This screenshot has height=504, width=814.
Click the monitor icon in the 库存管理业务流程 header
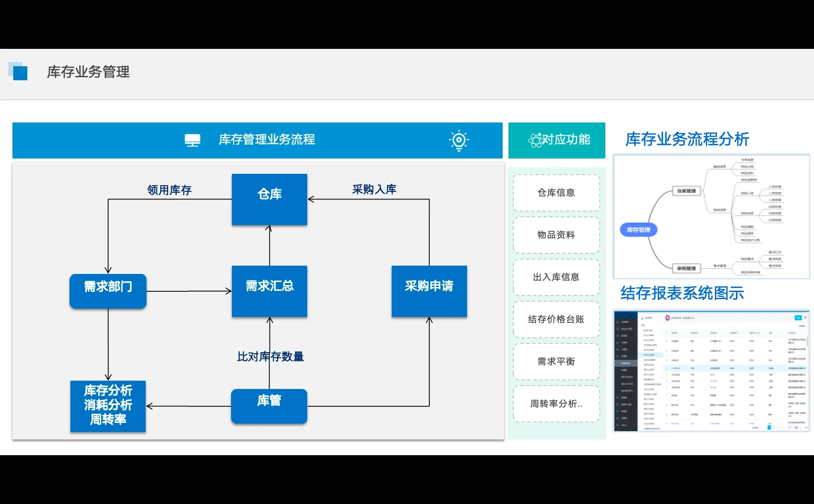coord(193,140)
